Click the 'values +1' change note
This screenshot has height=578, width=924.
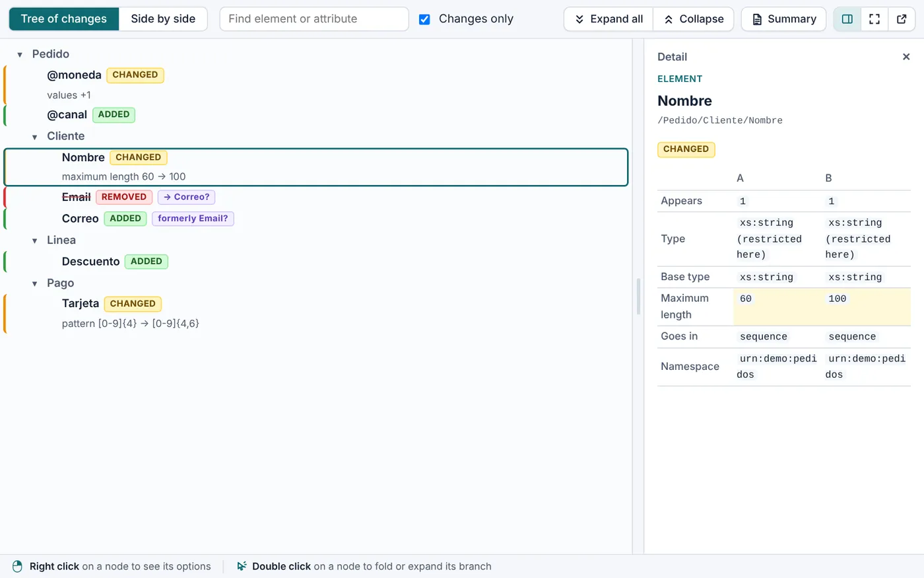(x=69, y=95)
